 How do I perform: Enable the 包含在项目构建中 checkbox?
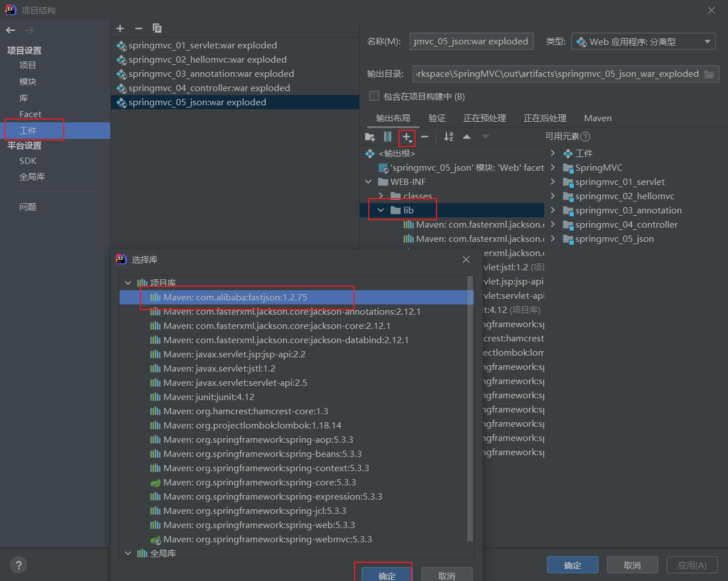(x=374, y=96)
